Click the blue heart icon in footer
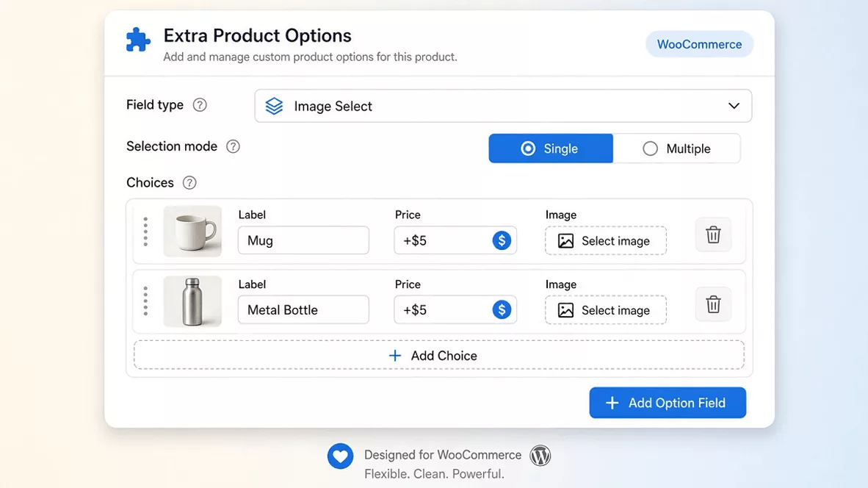868x488 pixels. pos(340,456)
